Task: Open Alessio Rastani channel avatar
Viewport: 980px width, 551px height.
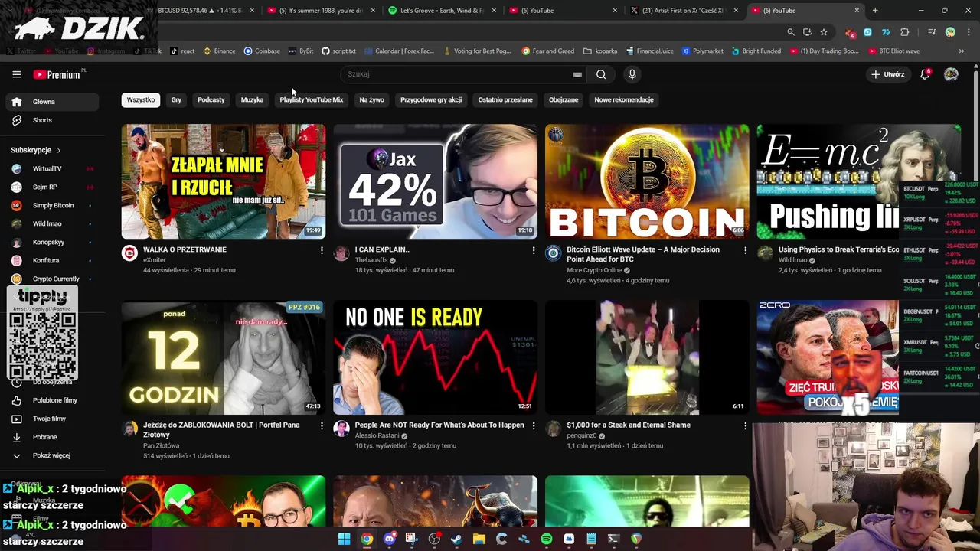Action: pos(341,429)
